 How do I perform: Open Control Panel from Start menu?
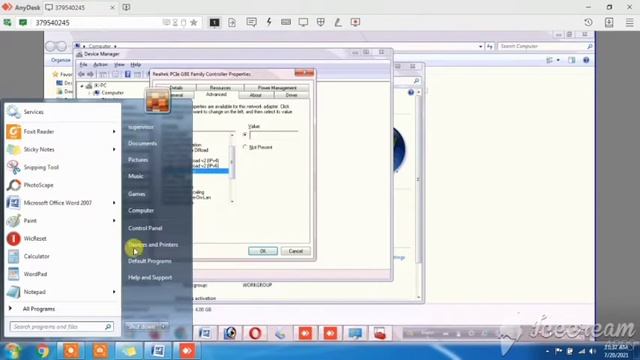pos(145,228)
